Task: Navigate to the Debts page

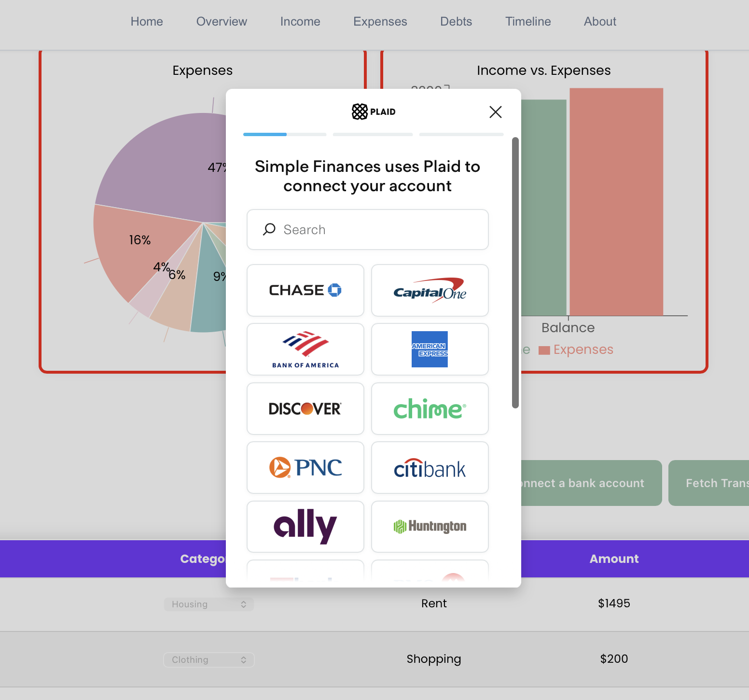Action: click(x=456, y=21)
